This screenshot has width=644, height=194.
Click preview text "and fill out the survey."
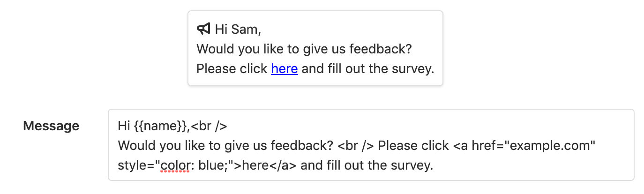(x=367, y=69)
